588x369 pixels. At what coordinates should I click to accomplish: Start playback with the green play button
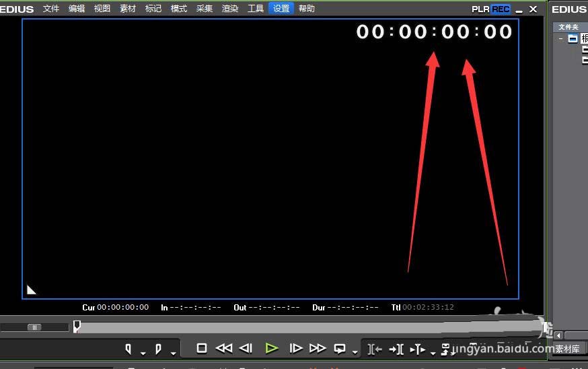pos(272,348)
